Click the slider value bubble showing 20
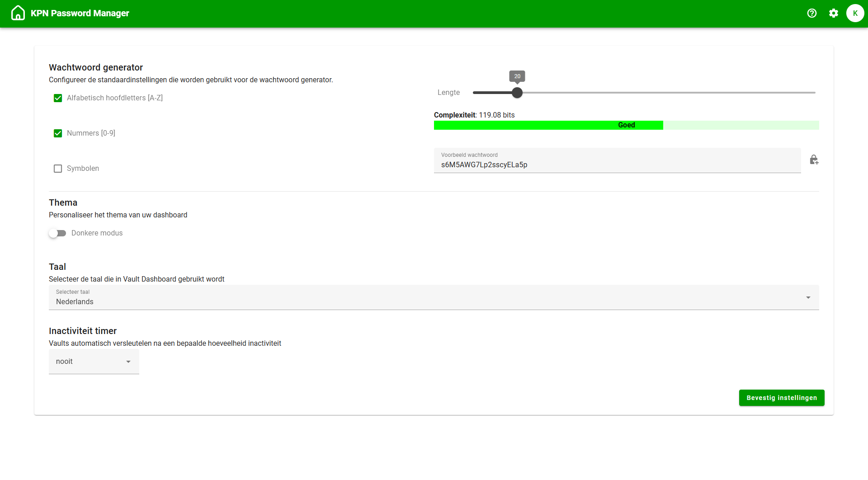The image size is (868, 480). click(517, 76)
